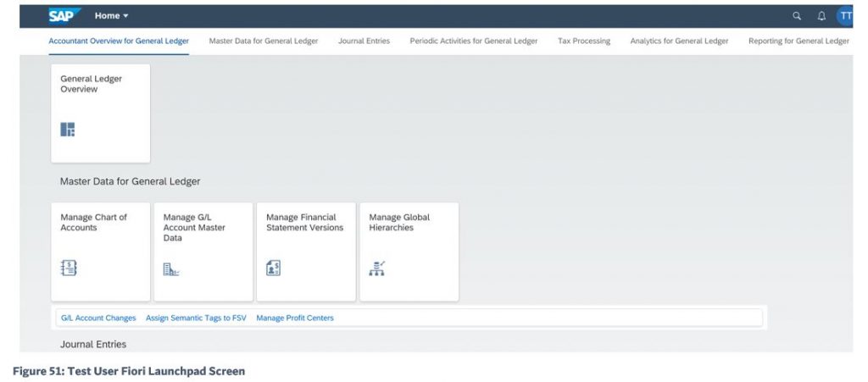This screenshot has width=868, height=382.
Task: Go to the Tax Processing tab
Action: [x=584, y=41]
